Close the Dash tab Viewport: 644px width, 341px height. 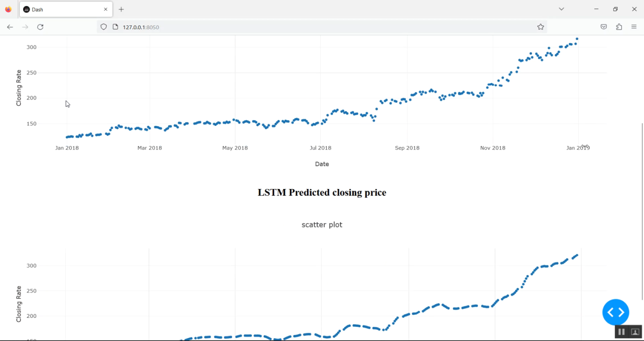pyautogui.click(x=106, y=9)
